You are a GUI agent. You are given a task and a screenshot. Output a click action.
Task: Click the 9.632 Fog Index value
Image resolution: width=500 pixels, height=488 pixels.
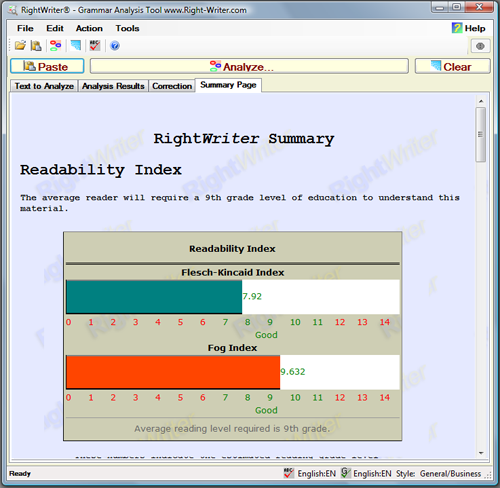click(293, 372)
